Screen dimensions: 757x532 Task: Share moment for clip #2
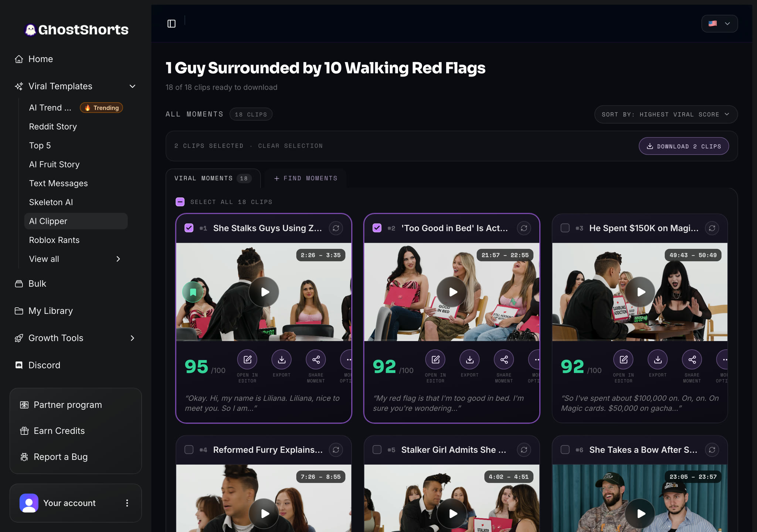pos(504,359)
